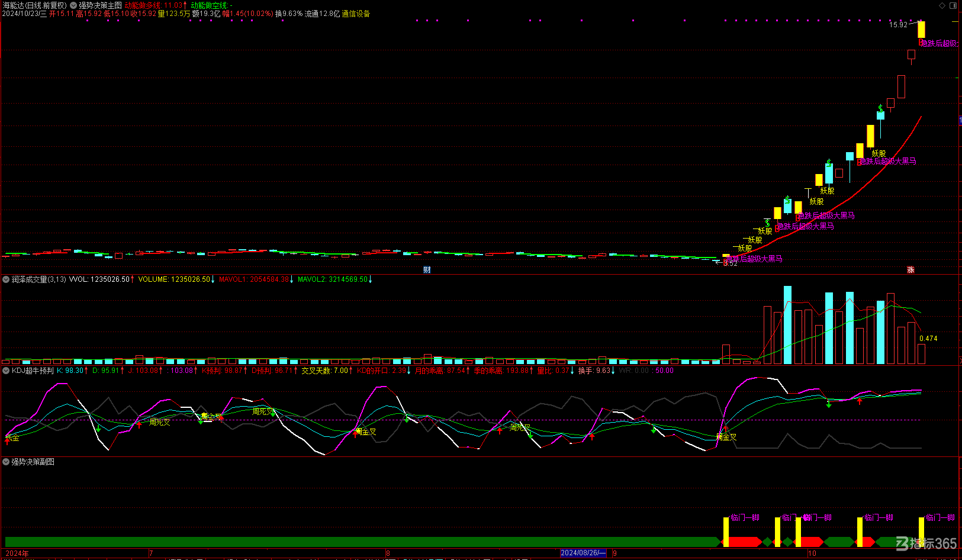Click the 周金叉 label at the September KDJ upturn
Image resolution: width=962 pixels, height=560 pixels.
(726, 437)
